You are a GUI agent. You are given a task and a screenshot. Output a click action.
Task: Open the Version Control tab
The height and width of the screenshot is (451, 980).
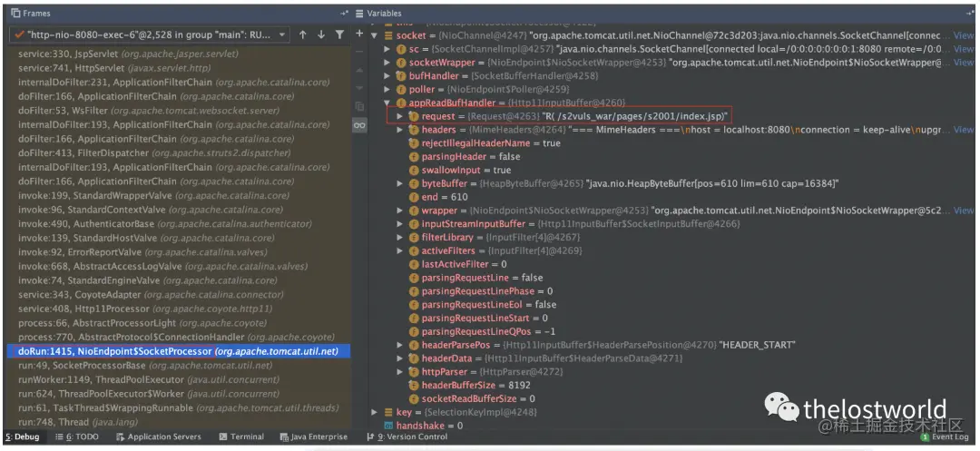408,436
